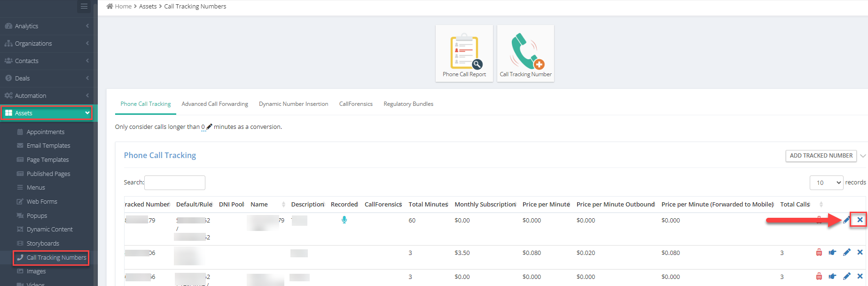
Task: Open Menus in sidebar
Action: (x=36, y=187)
